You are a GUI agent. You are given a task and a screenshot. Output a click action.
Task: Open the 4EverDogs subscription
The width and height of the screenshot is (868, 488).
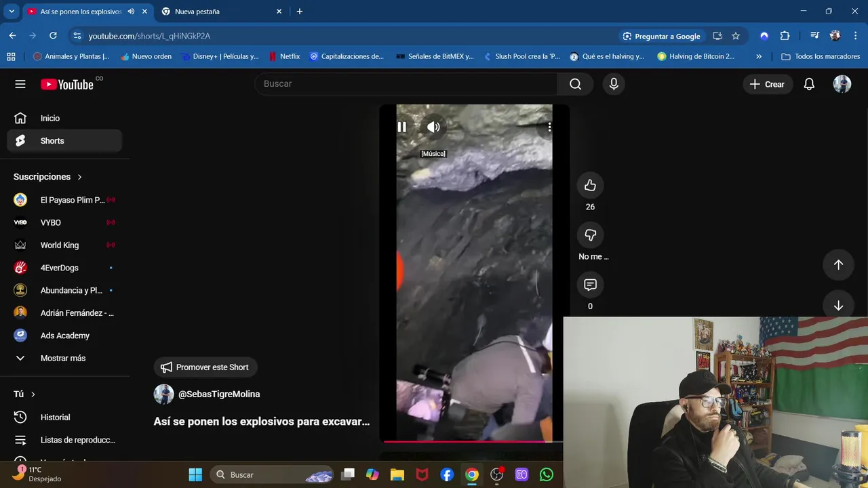pyautogui.click(x=64, y=268)
